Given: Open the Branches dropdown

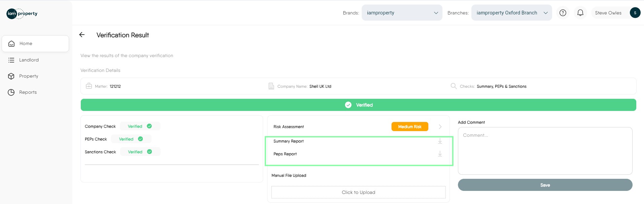Looking at the screenshot, I should (x=511, y=13).
